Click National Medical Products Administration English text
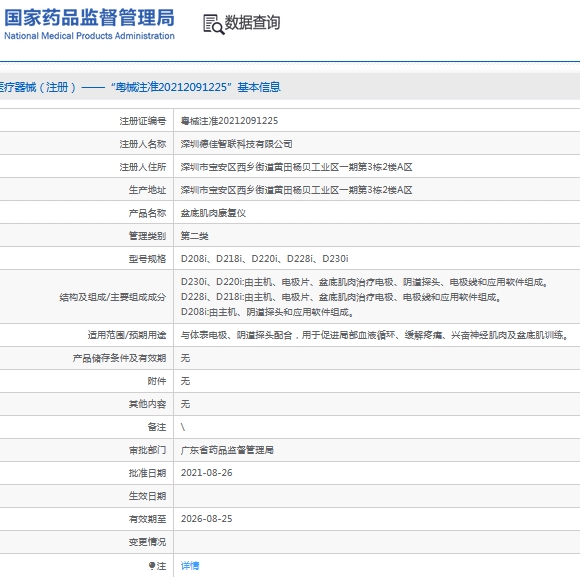Screen dimensions: 580x577 [x=89, y=36]
